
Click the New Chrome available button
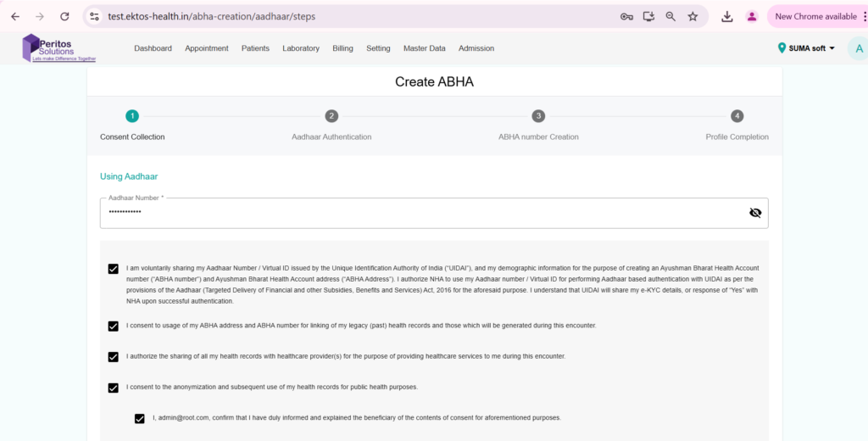point(815,16)
